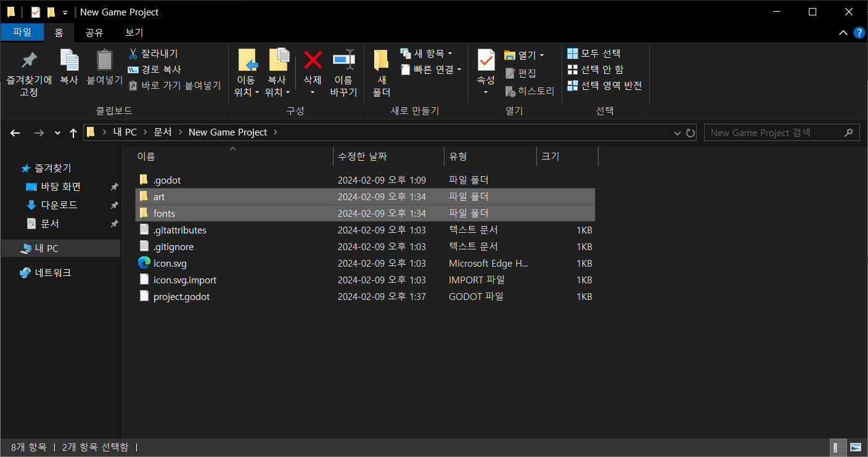Sort by 크기 (Size) column header
868x457 pixels.
567,156
